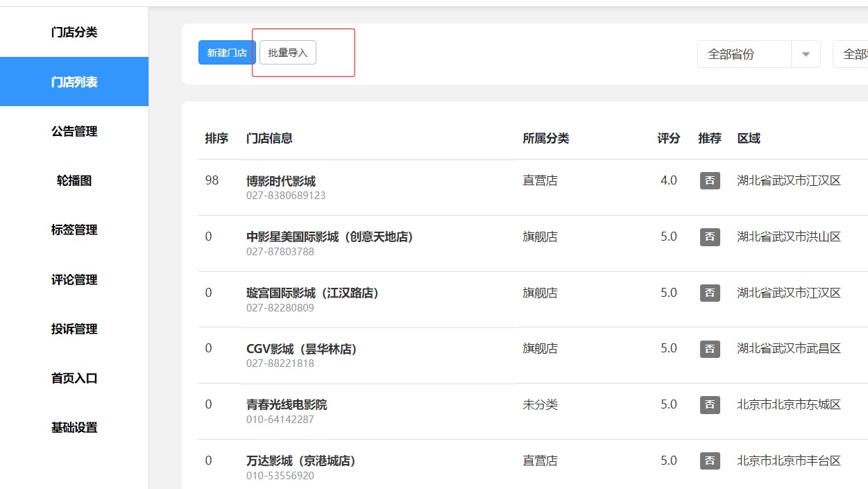
Task: Select 门店列表 sidebar item
Action: pyautogui.click(x=74, y=82)
